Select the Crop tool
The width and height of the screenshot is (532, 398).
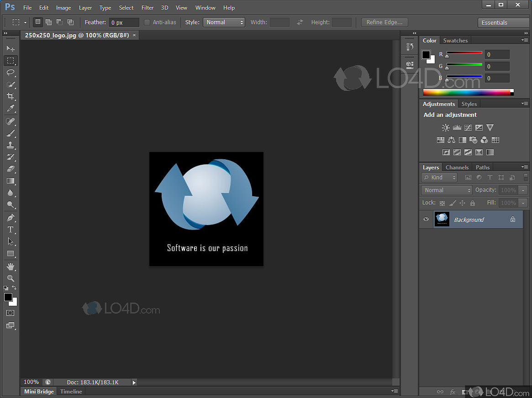[11, 96]
